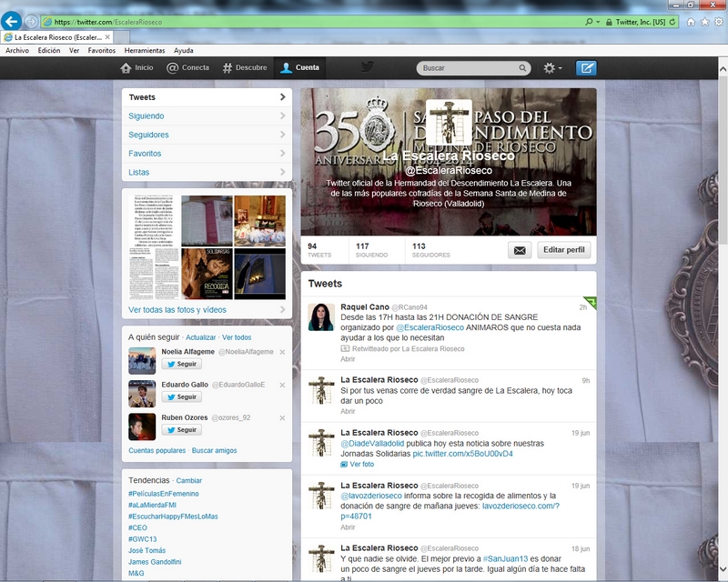Click the Ver foto link
Image resolution: width=728 pixels, height=582 pixels.
[357, 464]
